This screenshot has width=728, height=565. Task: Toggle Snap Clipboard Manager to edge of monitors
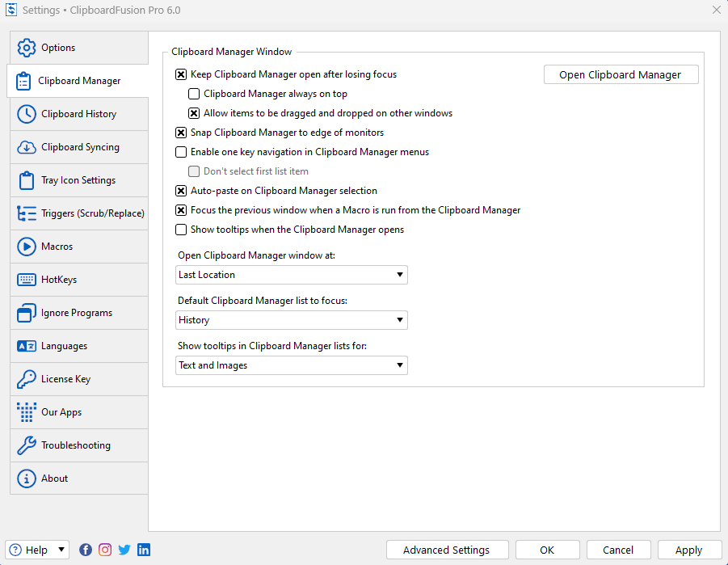pyautogui.click(x=181, y=133)
